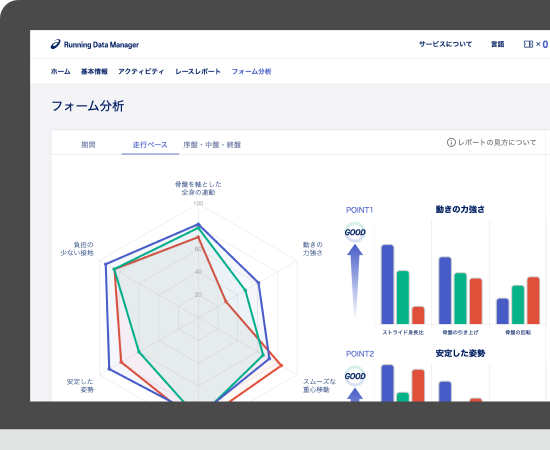Select the 走行ペース tab
The image size is (550, 450).
[150, 145]
